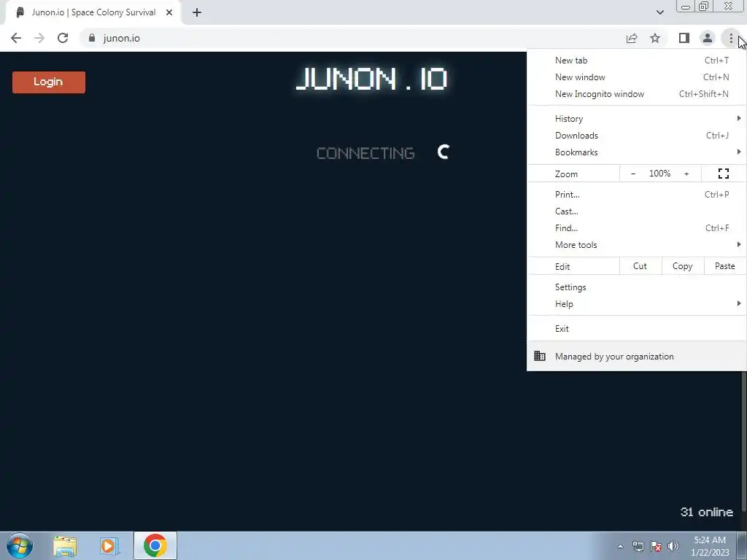Open Downloads from the menu
This screenshot has width=747, height=560.
636,135
